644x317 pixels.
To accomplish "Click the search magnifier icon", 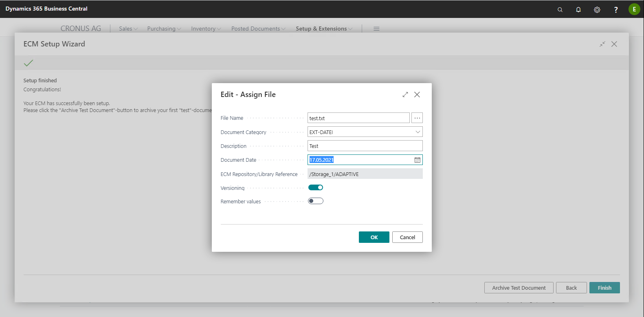I will 560,9.
